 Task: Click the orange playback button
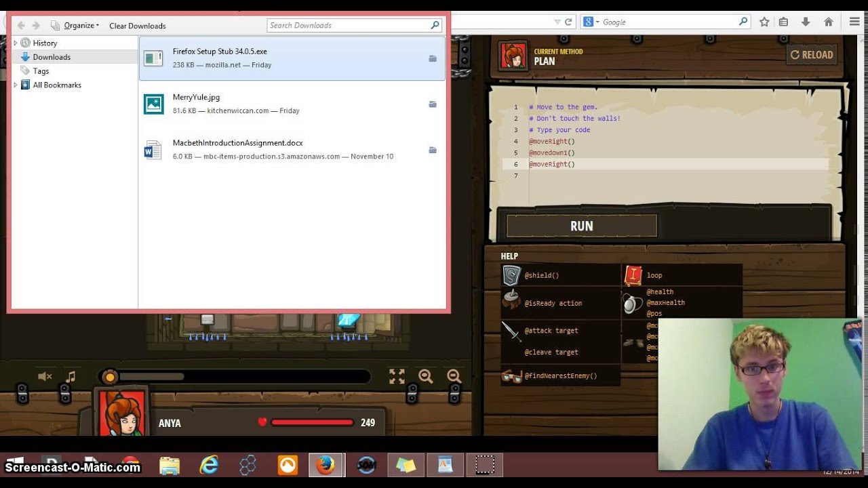pyautogui.click(x=109, y=377)
